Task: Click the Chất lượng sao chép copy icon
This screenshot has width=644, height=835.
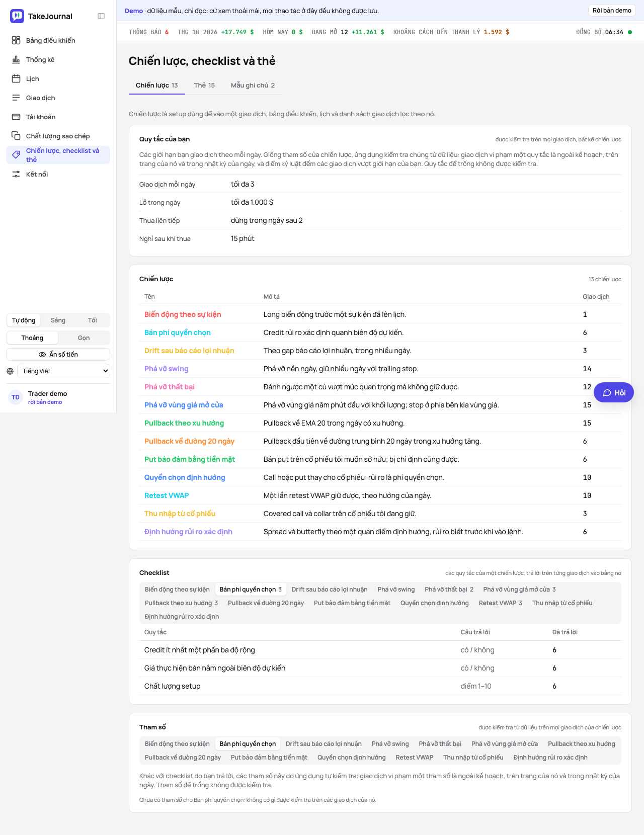Action: [16, 136]
